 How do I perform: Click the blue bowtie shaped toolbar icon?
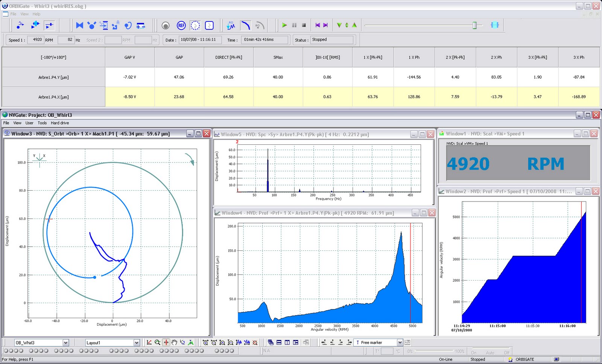click(x=80, y=25)
